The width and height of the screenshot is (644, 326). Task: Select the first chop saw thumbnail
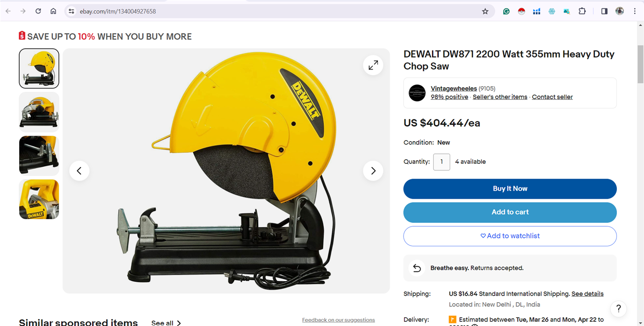39,69
